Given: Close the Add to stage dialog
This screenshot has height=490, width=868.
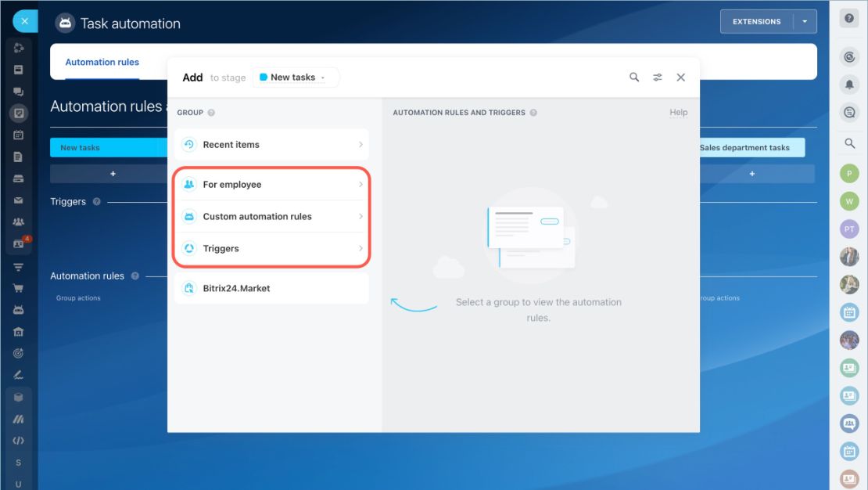Looking at the screenshot, I should coord(681,77).
